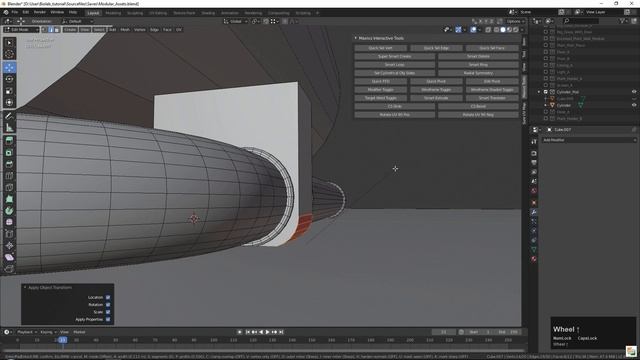Select the Transform tool in toolbar
Image resolution: width=640 pixels, height=360 pixels.
pos(9,102)
